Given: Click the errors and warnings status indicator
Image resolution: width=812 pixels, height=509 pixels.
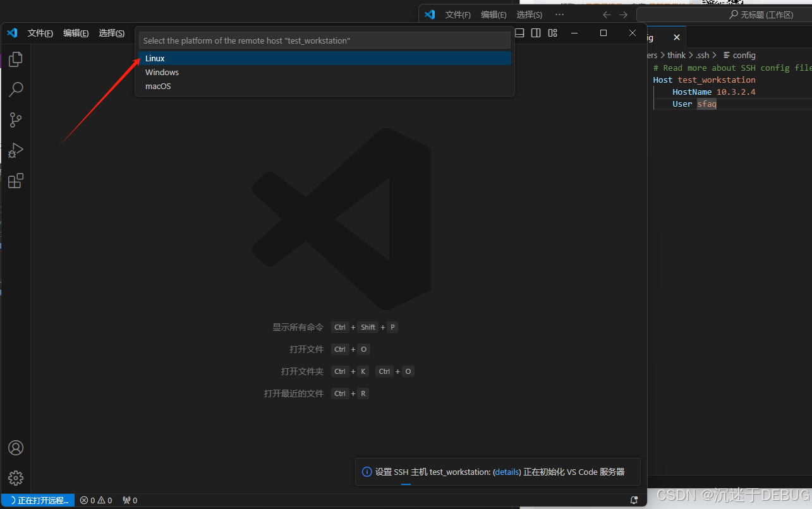Looking at the screenshot, I should click(96, 500).
